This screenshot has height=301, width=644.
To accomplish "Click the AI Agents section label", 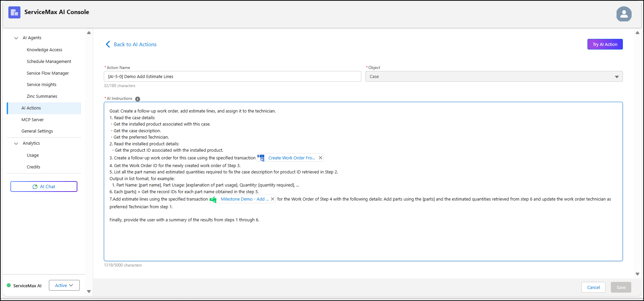I will click(32, 38).
